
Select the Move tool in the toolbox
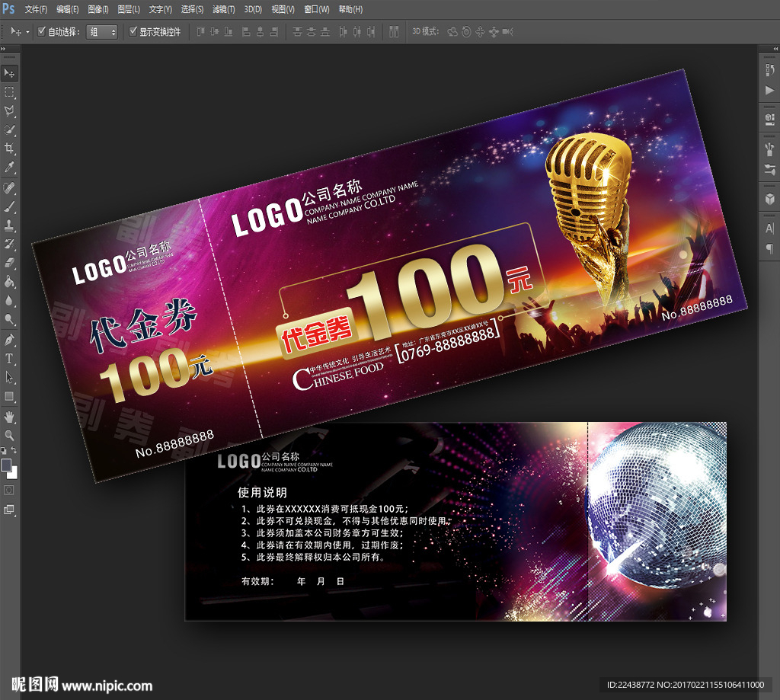9,73
